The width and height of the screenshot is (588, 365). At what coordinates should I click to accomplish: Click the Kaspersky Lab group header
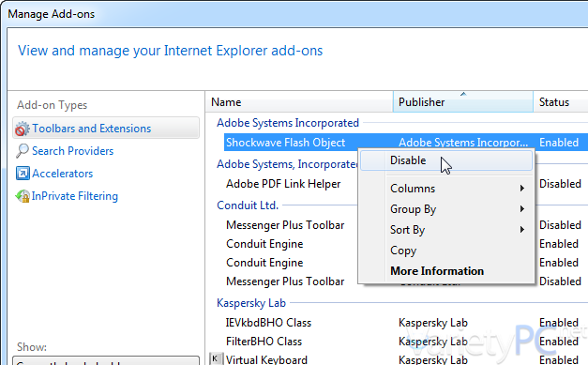(251, 303)
